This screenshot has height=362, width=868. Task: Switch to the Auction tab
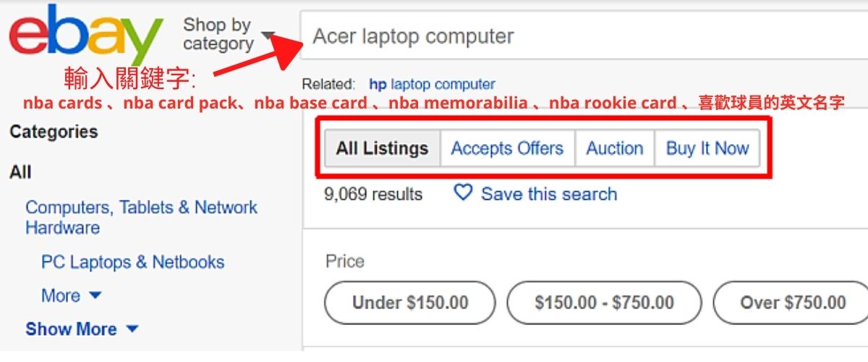click(614, 148)
